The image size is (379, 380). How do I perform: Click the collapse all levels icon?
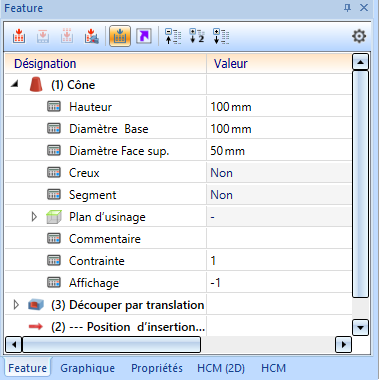click(x=173, y=36)
